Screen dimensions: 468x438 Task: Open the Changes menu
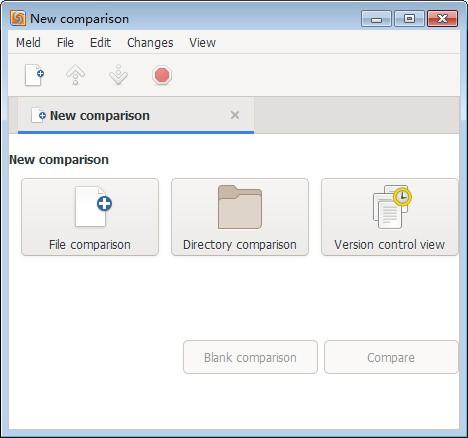tap(150, 43)
